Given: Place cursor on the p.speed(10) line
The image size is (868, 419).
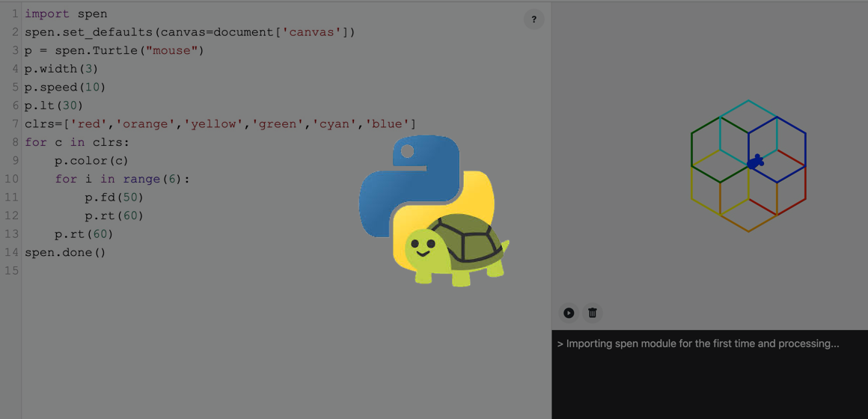Looking at the screenshot, I should point(65,87).
